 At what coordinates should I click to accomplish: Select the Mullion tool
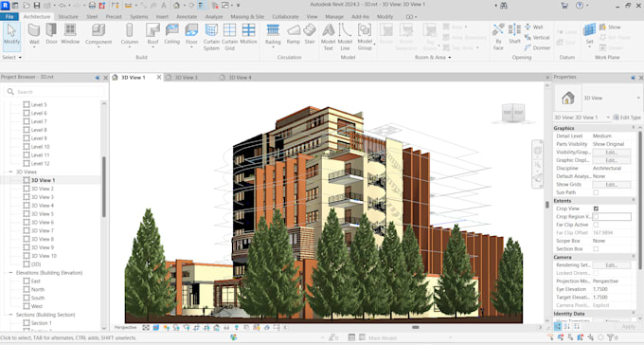click(x=248, y=34)
